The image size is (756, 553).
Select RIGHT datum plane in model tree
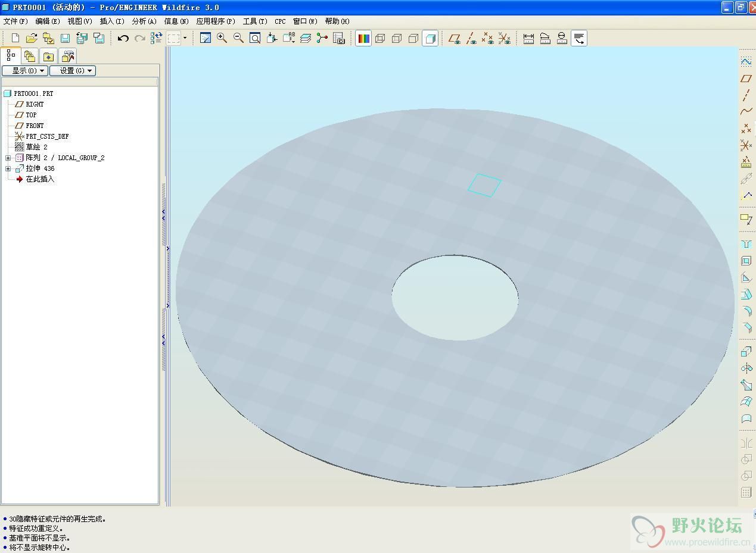[x=35, y=104]
